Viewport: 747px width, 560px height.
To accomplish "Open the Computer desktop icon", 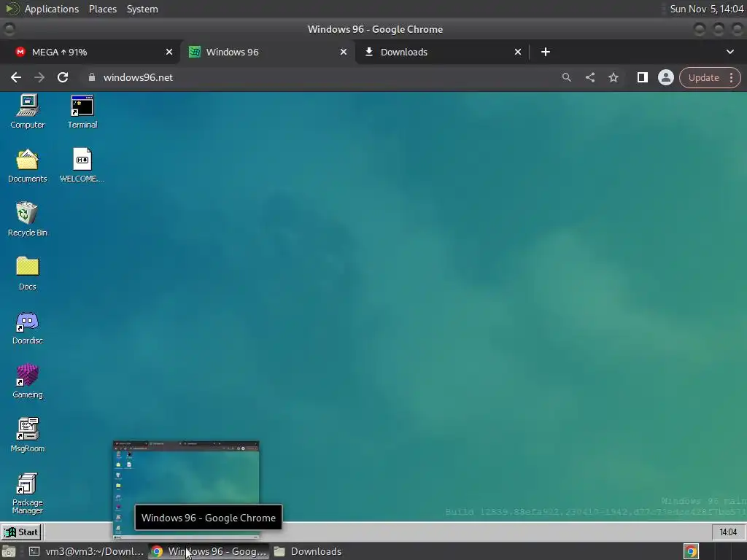I will [27, 112].
